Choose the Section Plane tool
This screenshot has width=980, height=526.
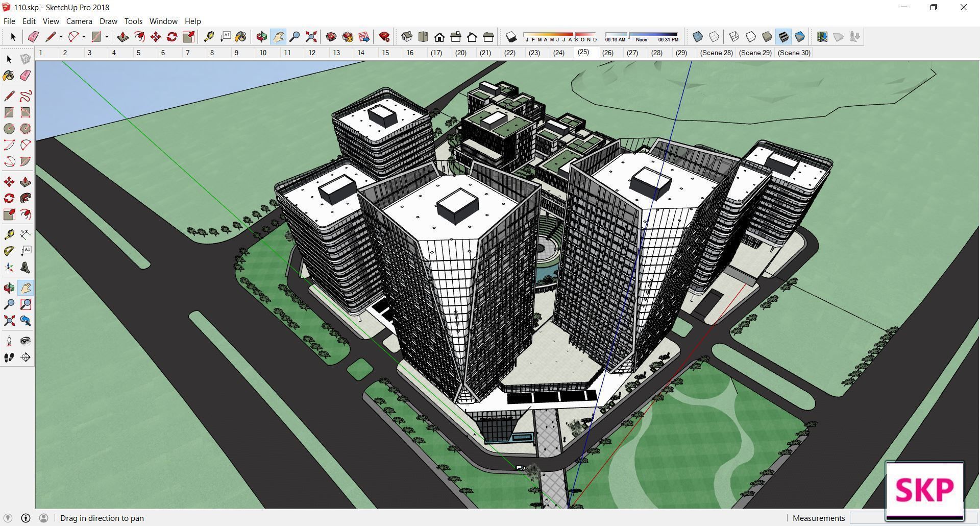26,357
